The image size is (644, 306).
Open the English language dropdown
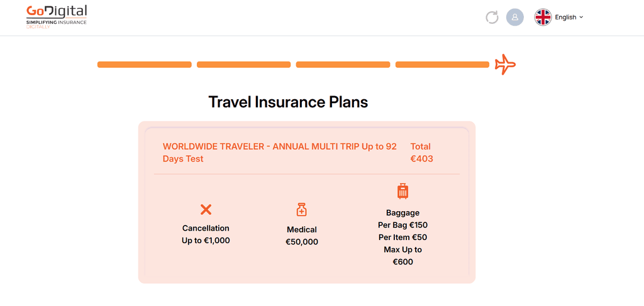(x=565, y=17)
